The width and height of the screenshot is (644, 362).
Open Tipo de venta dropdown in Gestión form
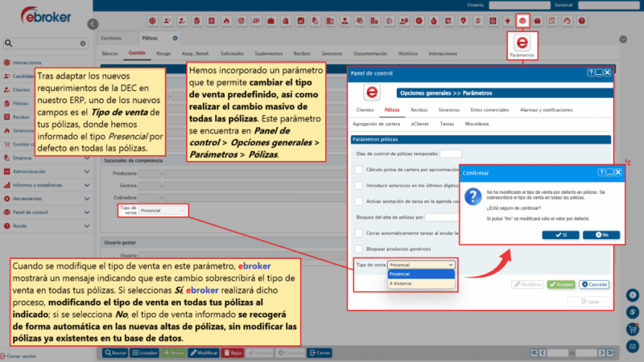pos(162,211)
